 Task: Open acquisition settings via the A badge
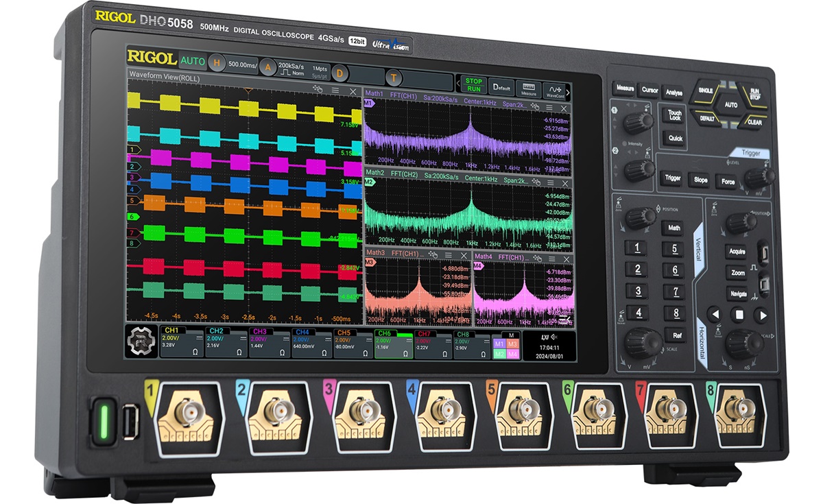click(x=267, y=67)
